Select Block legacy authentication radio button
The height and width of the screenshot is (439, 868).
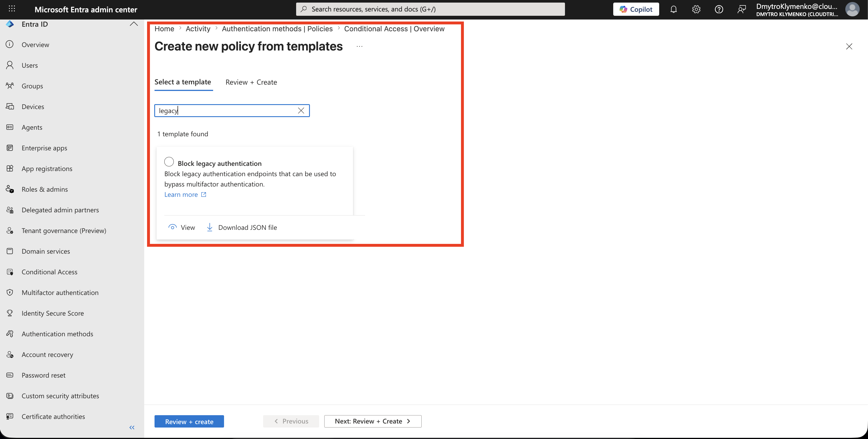169,162
